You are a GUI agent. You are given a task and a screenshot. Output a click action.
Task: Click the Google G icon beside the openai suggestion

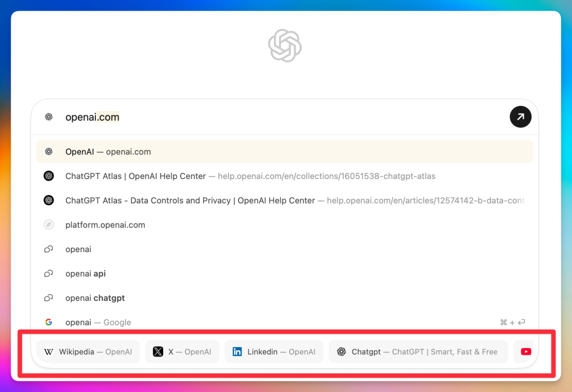coord(49,322)
